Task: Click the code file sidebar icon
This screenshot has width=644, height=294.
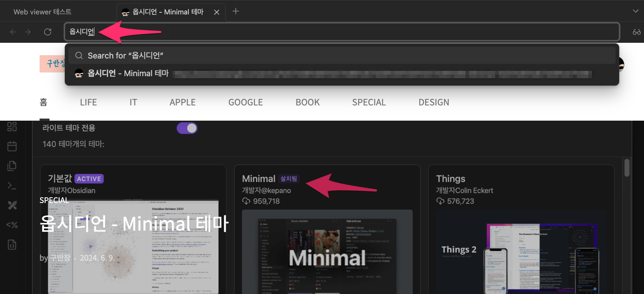Action: (x=12, y=245)
